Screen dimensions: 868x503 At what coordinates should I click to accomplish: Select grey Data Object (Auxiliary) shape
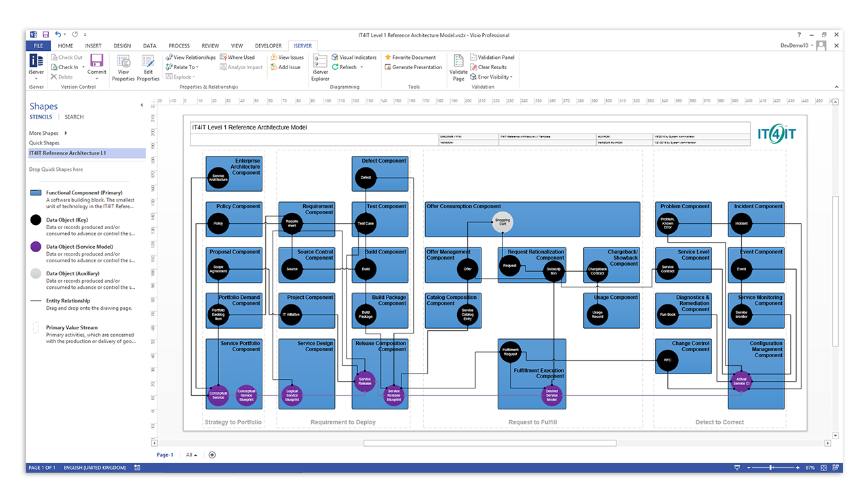(x=35, y=274)
